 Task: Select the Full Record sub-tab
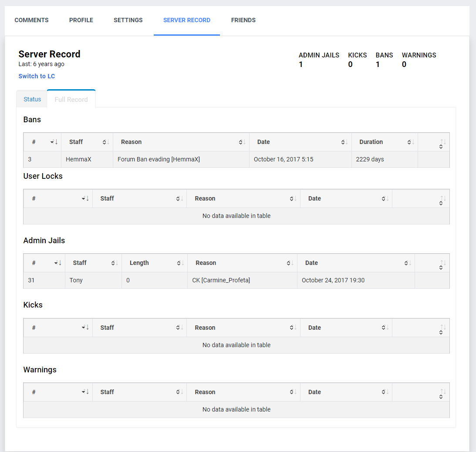pyautogui.click(x=71, y=99)
